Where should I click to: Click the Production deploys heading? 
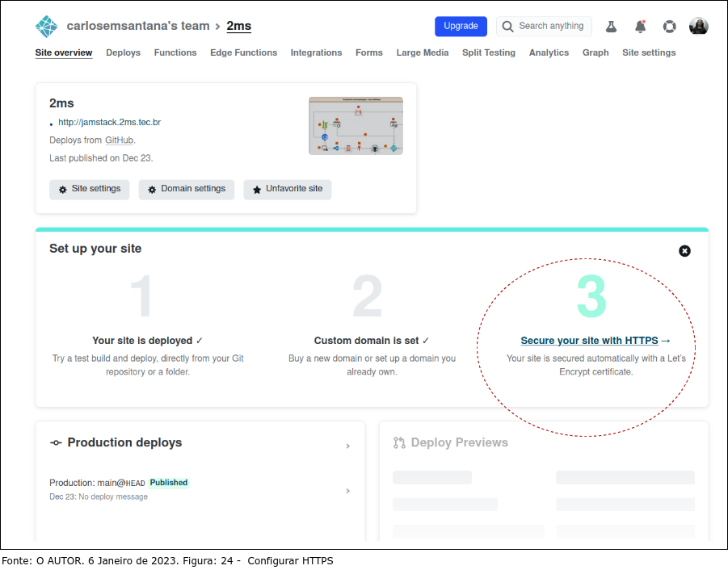[124, 442]
